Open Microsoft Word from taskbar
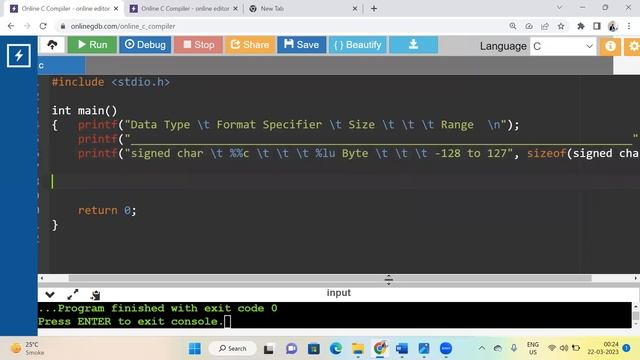Viewport: 640px width, 360px height. click(x=402, y=349)
